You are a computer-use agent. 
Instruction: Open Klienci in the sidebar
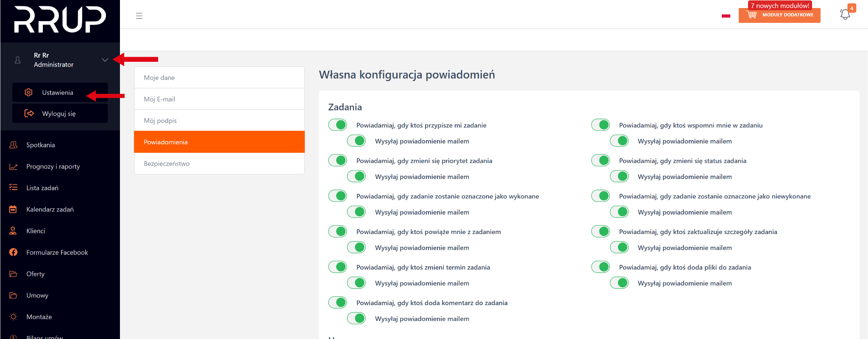pyautogui.click(x=36, y=231)
